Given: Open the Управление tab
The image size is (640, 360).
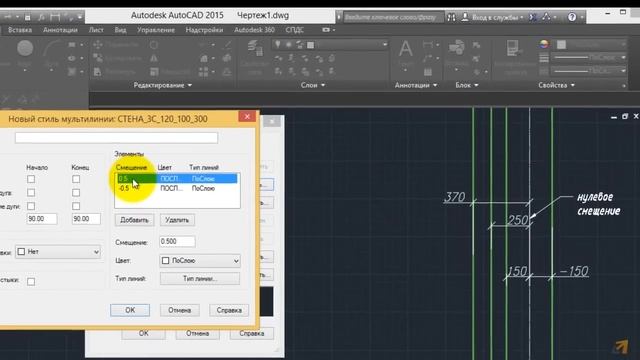Looking at the screenshot, I should click(156, 30).
